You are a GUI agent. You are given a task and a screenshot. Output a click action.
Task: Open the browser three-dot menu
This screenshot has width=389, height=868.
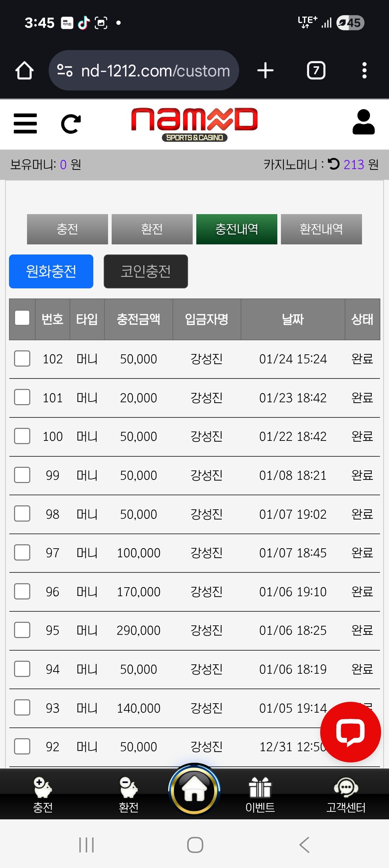click(364, 70)
